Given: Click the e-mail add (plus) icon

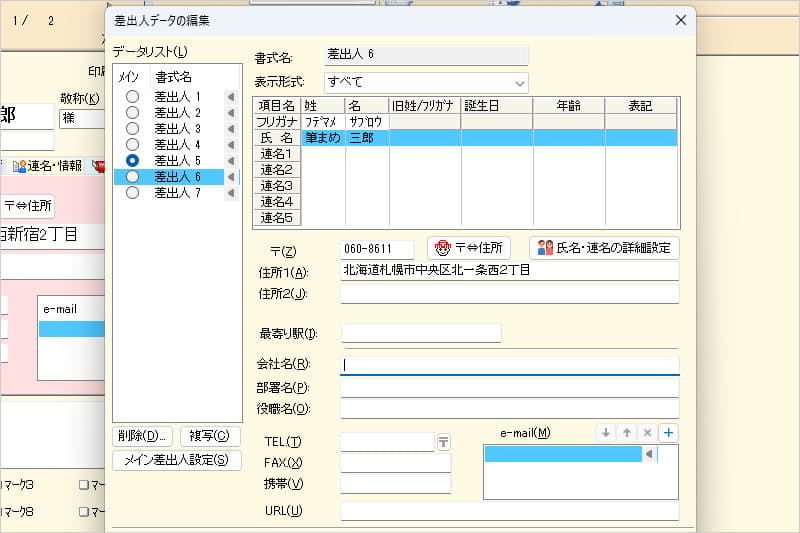Looking at the screenshot, I should [x=668, y=433].
